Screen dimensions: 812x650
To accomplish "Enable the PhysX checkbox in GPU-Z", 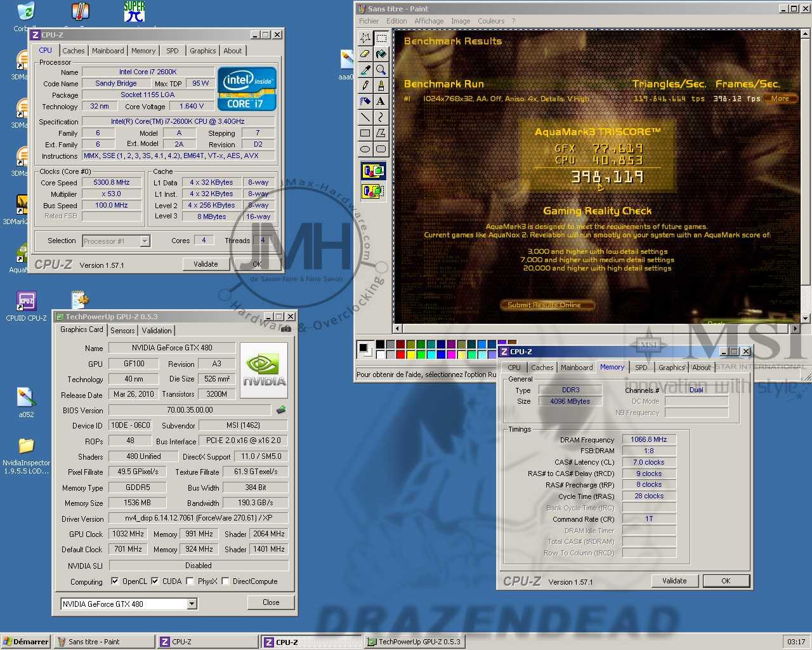I will tap(190, 581).
